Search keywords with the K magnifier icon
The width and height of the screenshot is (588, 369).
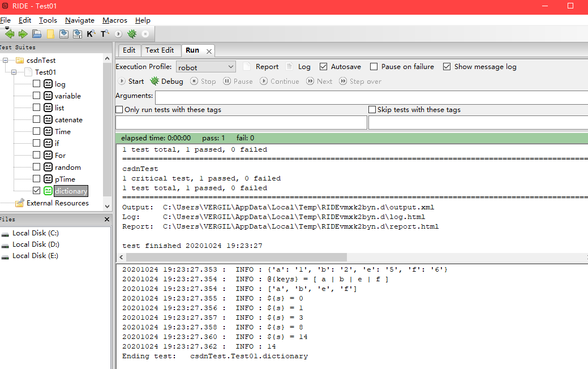tap(91, 34)
